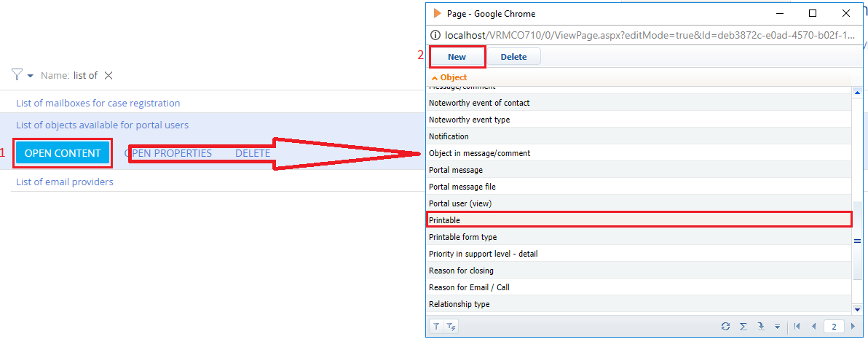Click the filter funnel icon beside Name

coord(17,74)
